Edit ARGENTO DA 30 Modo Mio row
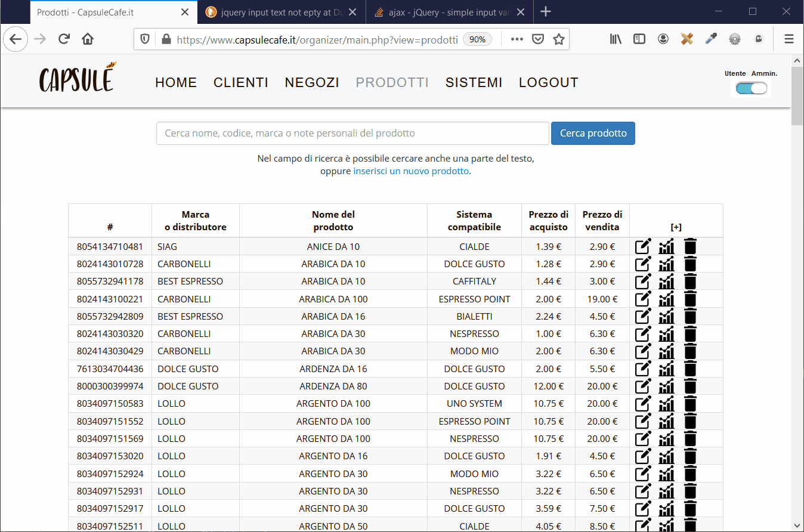The width and height of the screenshot is (804, 532). 643,474
